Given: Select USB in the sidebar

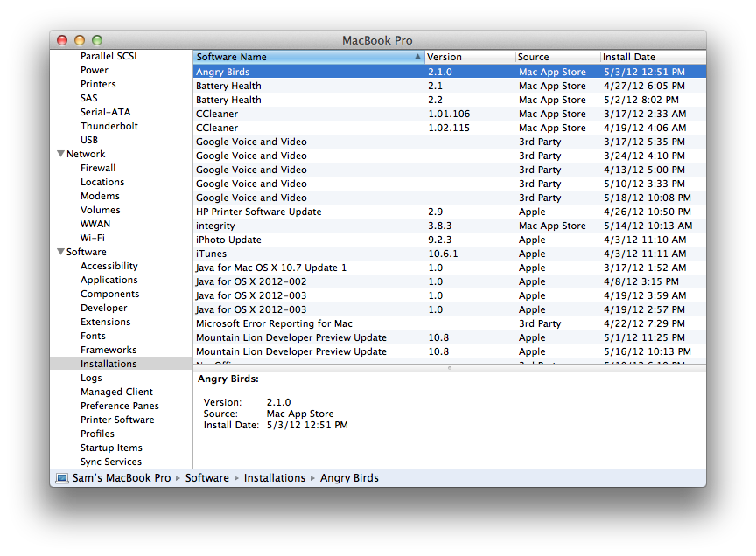Looking at the screenshot, I should [88, 140].
